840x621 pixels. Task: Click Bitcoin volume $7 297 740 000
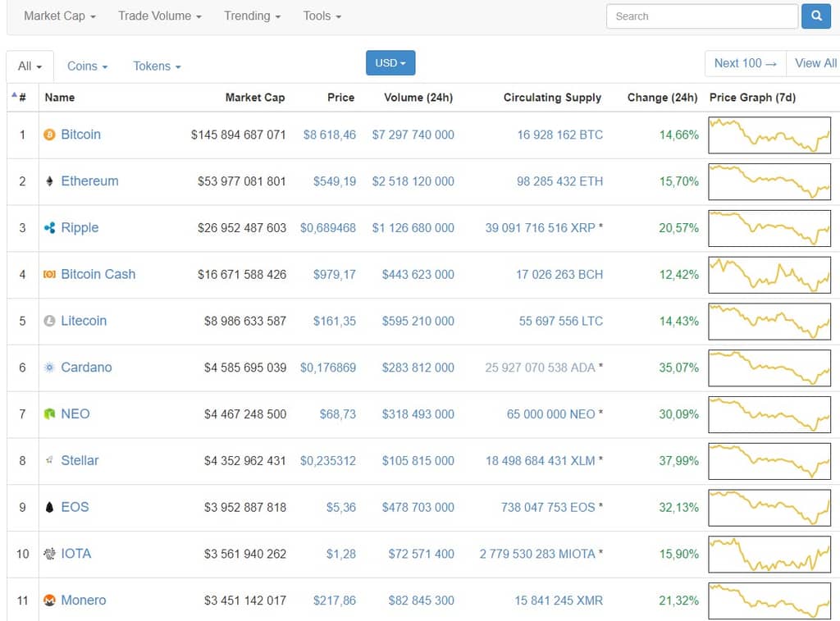click(413, 135)
